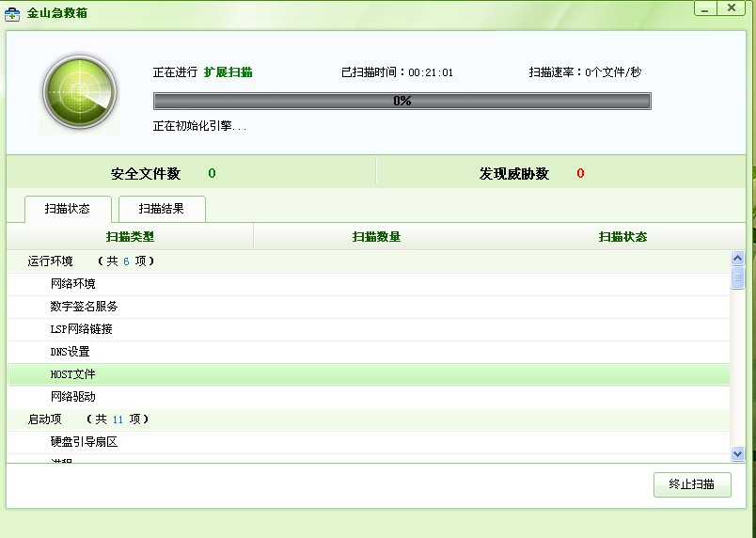
Task: Select the 网络环境 row
Action: pos(369,284)
